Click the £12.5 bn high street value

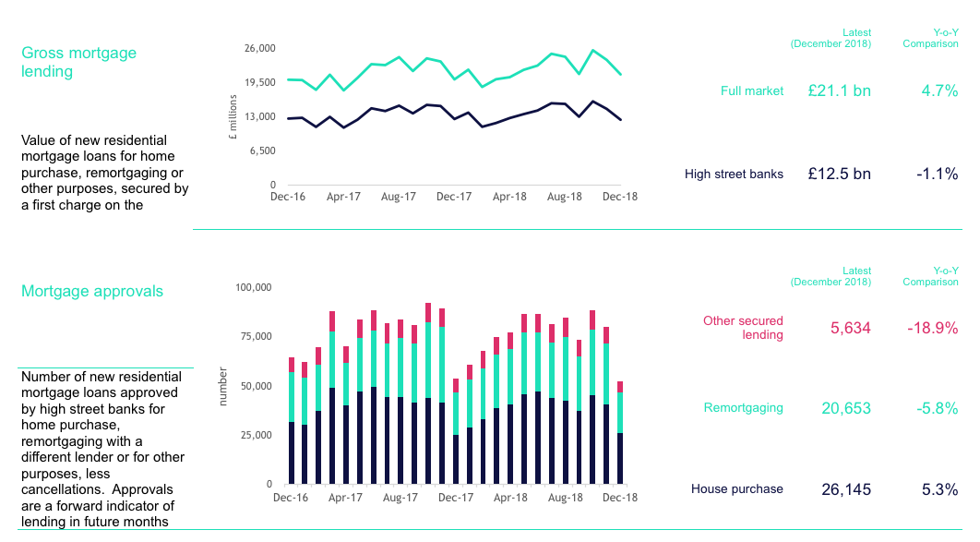839,174
